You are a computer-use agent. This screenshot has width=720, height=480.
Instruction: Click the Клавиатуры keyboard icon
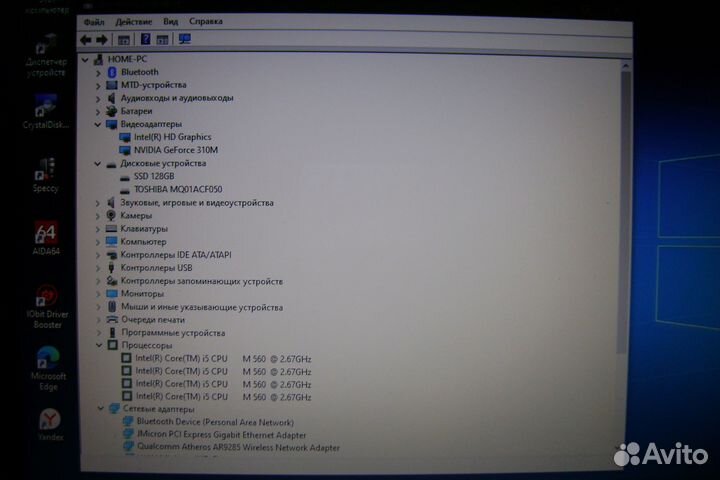pos(111,228)
